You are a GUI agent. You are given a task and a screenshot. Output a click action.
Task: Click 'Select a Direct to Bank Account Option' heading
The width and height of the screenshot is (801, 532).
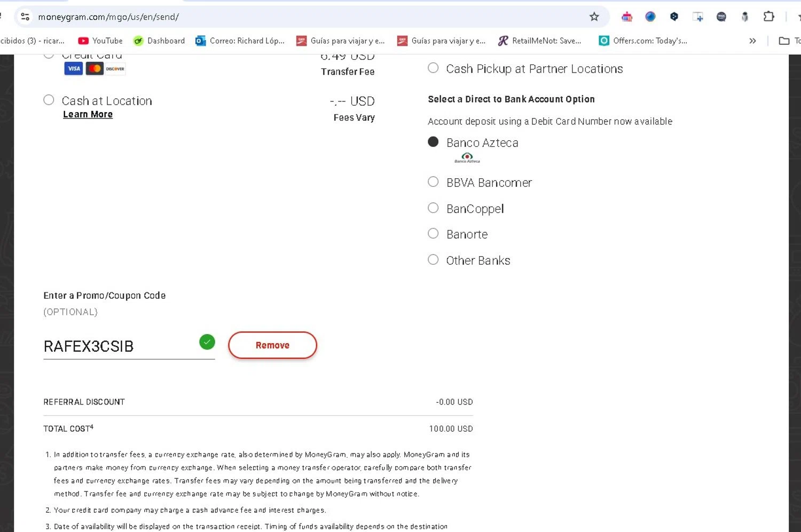click(x=511, y=99)
